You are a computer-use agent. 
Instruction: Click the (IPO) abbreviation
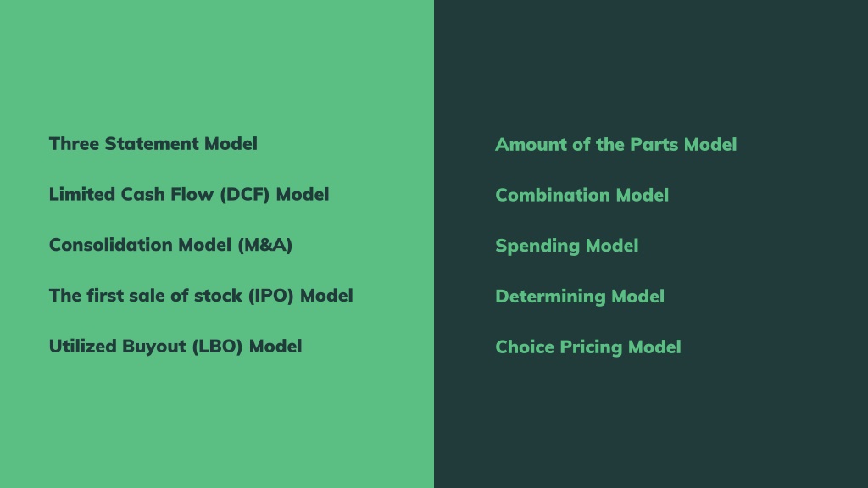[x=270, y=296]
